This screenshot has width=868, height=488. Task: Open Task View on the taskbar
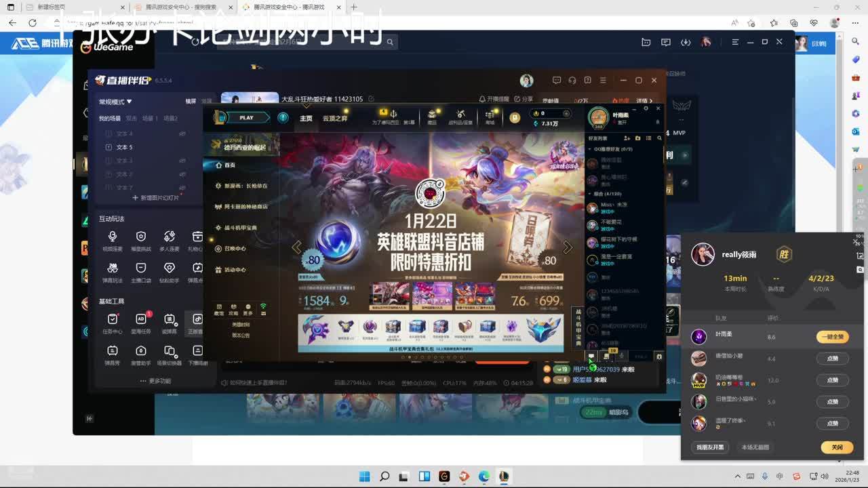click(405, 476)
